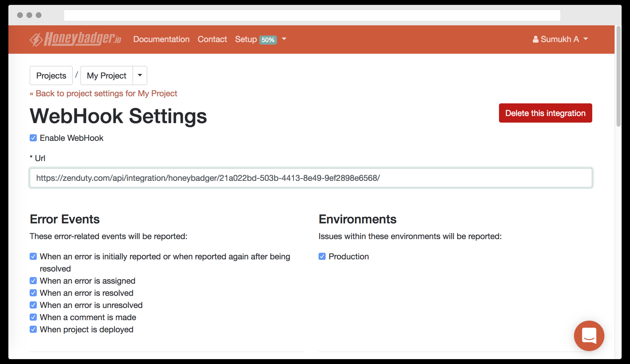Toggle the Production environment checkbox
This screenshot has width=630, height=364.
pos(322,256)
